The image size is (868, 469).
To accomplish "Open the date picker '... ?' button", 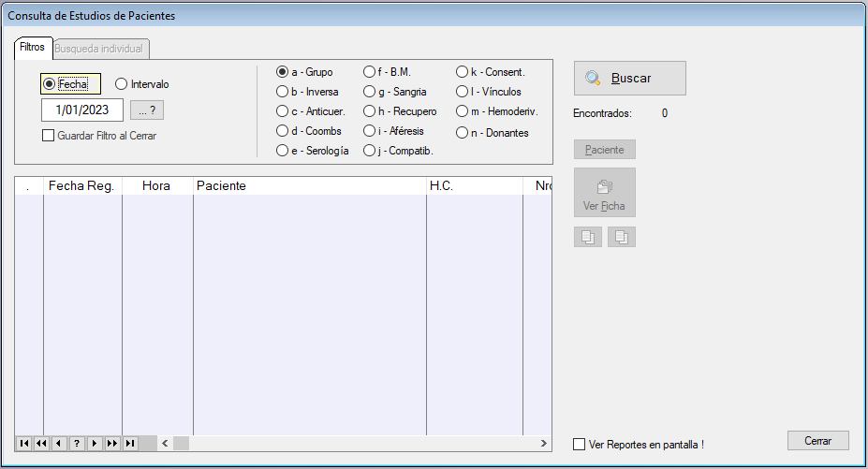I will tap(146, 110).
